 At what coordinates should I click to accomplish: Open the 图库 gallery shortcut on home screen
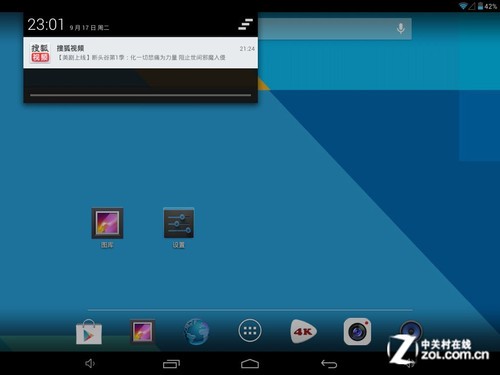(x=107, y=228)
